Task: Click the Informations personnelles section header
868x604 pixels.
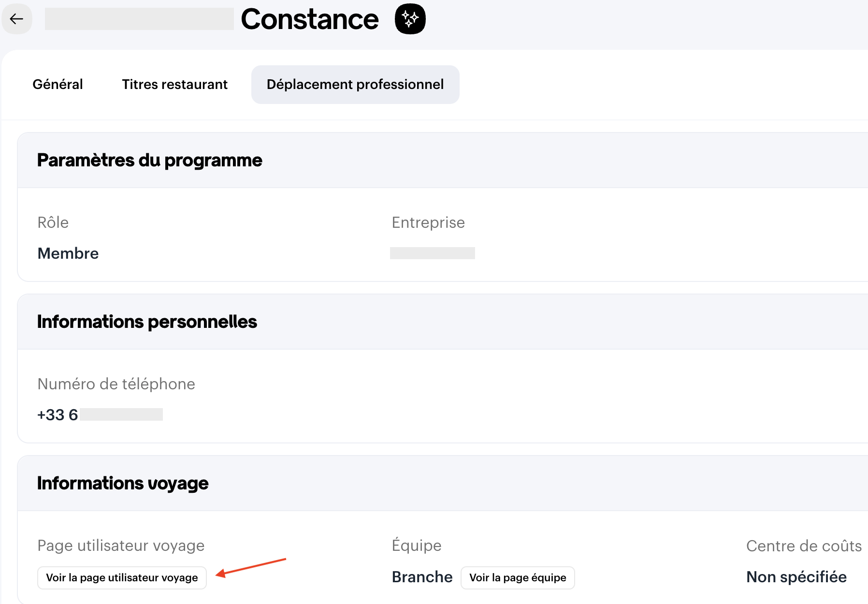Action: pos(147,322)
